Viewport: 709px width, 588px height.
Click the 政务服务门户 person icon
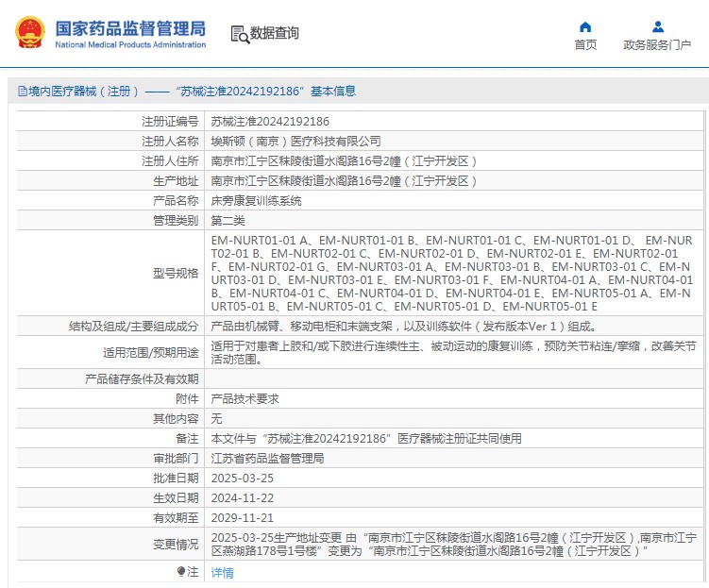[x=657, y=26]
